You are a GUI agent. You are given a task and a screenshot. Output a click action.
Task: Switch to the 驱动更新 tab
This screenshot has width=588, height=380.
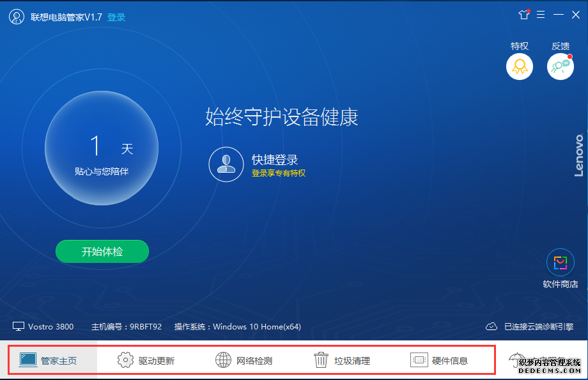click(x=146, y=360)
